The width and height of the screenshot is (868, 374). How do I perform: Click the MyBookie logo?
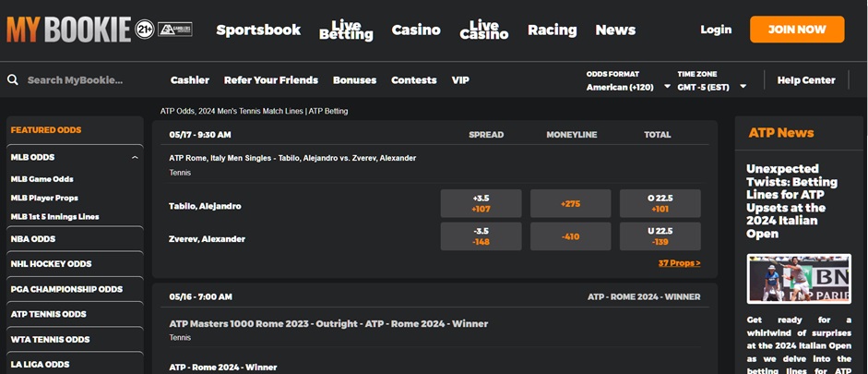(x=69, y=30)
